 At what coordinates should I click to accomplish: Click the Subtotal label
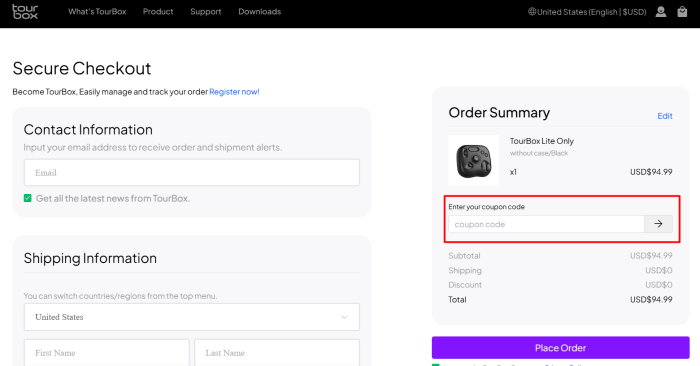click(x=464, y=256)
